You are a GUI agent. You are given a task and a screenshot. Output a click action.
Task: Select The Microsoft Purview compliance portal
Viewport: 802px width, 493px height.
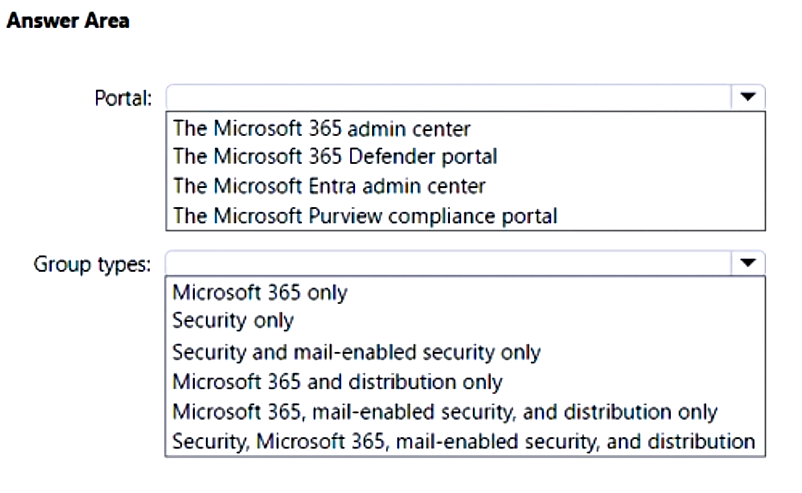point(365,215)
